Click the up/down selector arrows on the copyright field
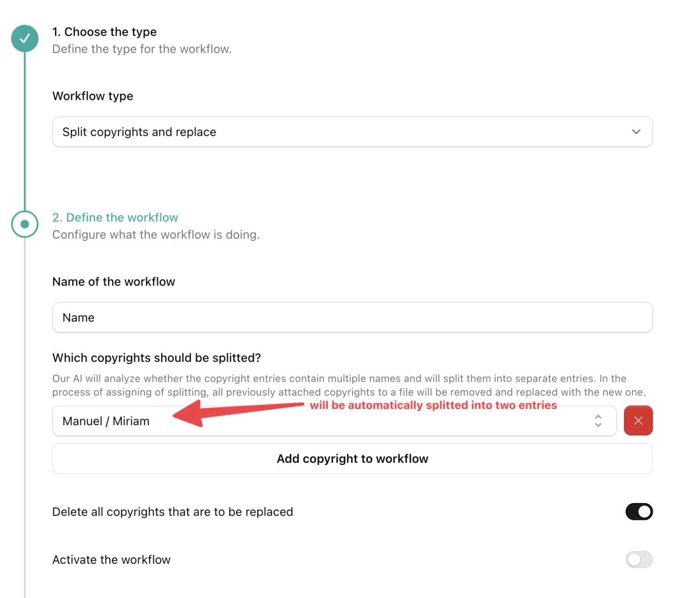 coord(598,421)
